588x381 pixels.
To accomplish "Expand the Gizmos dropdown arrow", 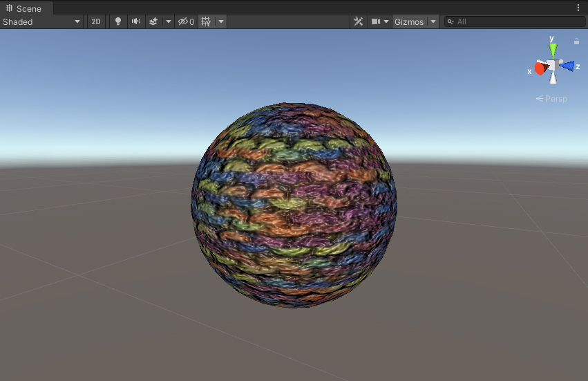I will [x=433, y=21].
